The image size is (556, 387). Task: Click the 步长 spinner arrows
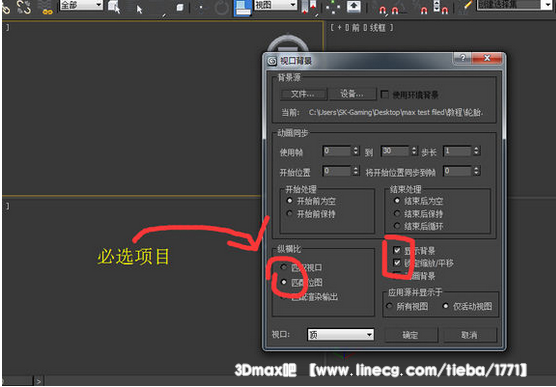pos(476,151)
